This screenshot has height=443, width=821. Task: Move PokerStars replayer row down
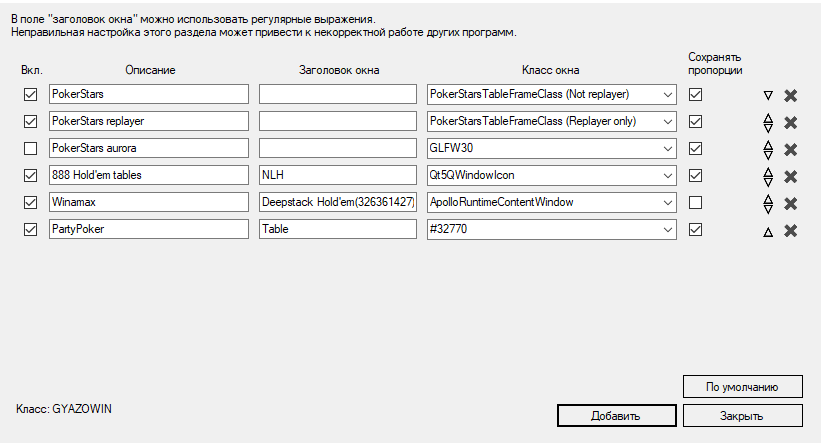point(768,127)
